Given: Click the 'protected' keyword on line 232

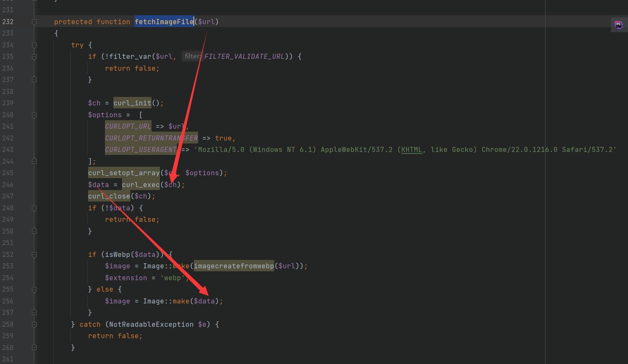Looking at the screenshot, I should tap(73, 22).
